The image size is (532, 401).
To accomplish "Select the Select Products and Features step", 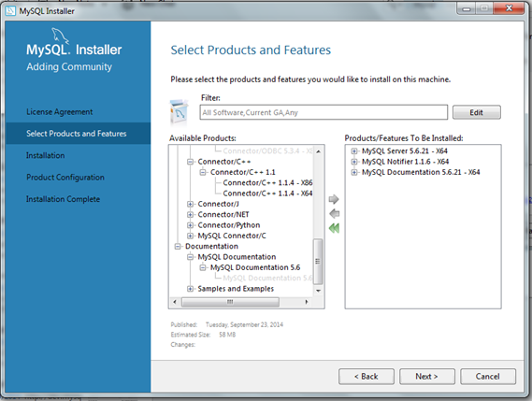I will point(78,134).
